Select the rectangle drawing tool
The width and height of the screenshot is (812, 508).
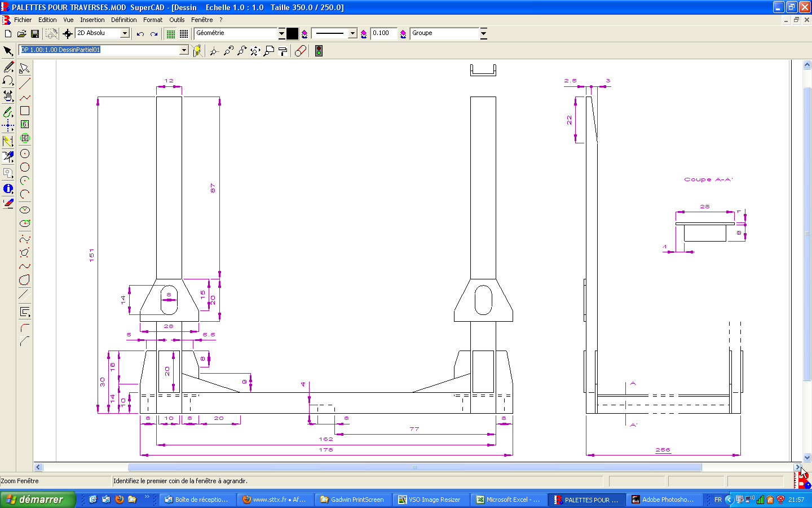click(25, 111)
